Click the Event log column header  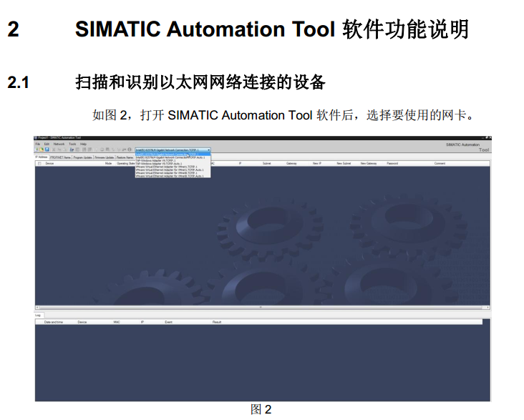[x=168, y=322]
